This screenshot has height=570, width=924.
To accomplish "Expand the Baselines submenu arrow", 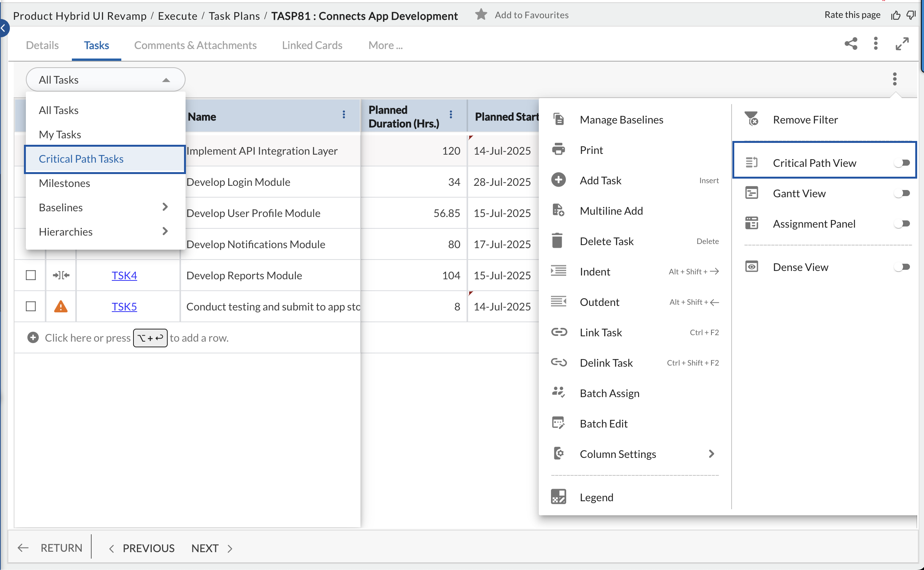I will [165, 207].
